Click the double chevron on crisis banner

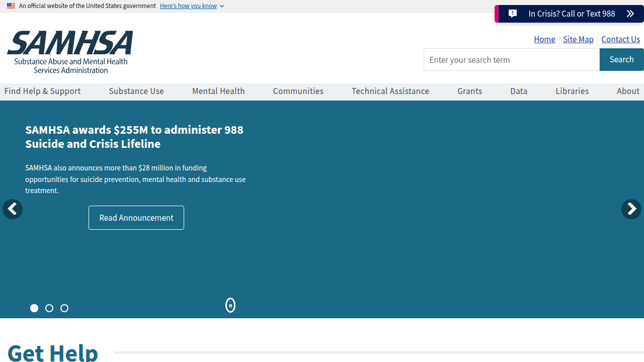(x=630, y=14)
